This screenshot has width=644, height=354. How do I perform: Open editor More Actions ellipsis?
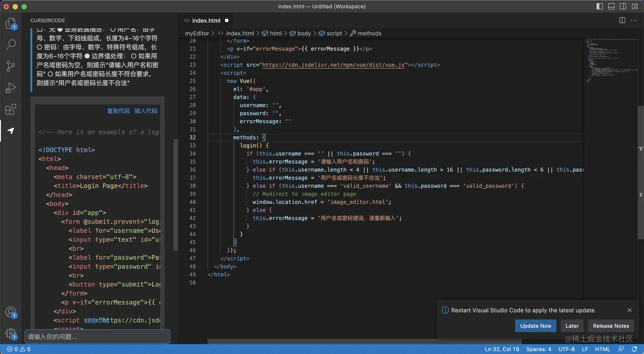(x=634, y=20)
